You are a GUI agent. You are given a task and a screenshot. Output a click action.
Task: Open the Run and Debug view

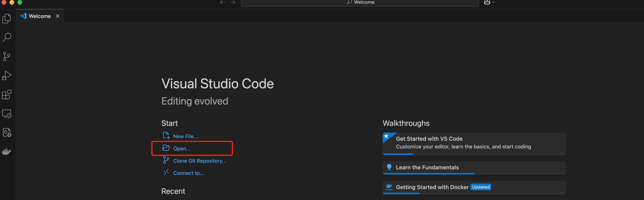(7, 75)
